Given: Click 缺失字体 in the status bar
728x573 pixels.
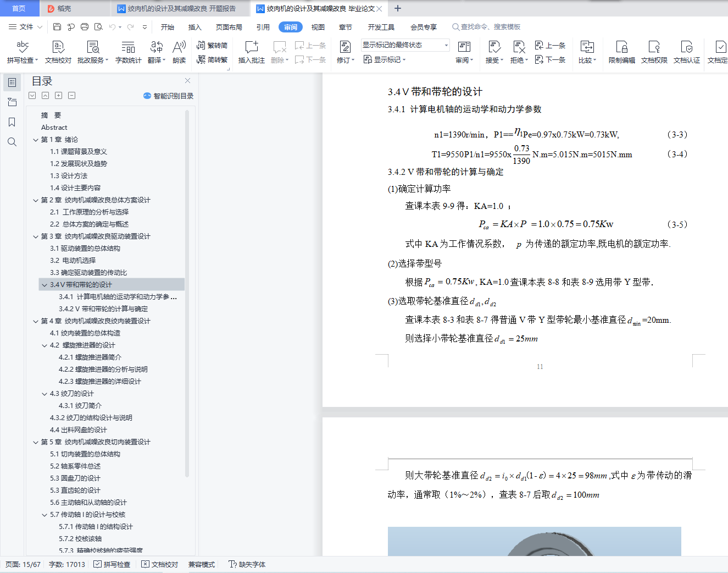Looking at the screenshot, I should click(247, 564).
